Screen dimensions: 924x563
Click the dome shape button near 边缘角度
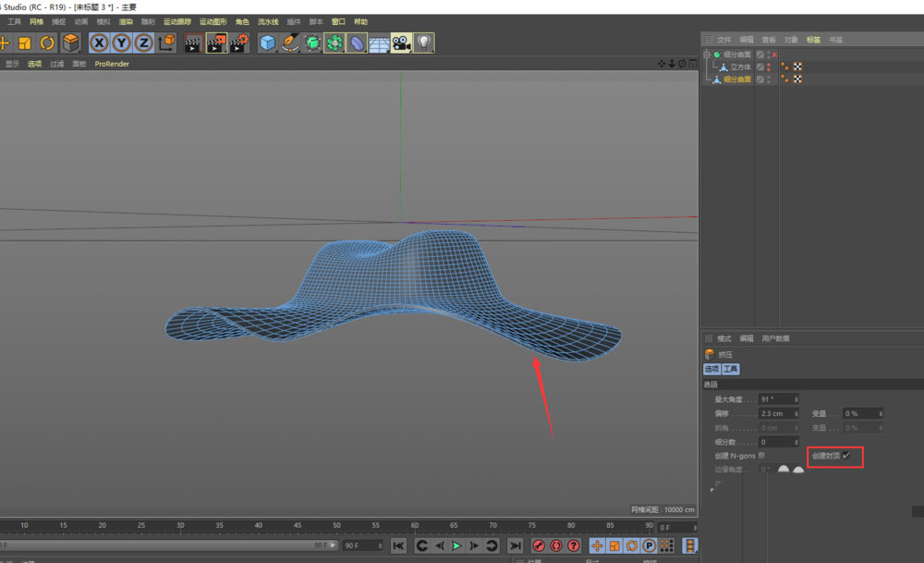pos(784,469)
